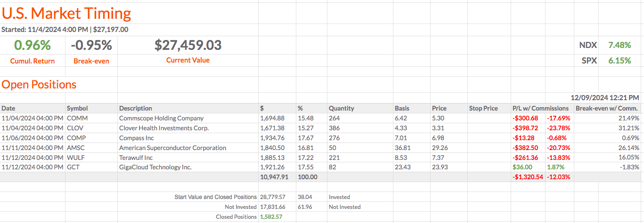Click the green 1,582.57 closed positions value
644x223 pixels.
coord(271,217)
